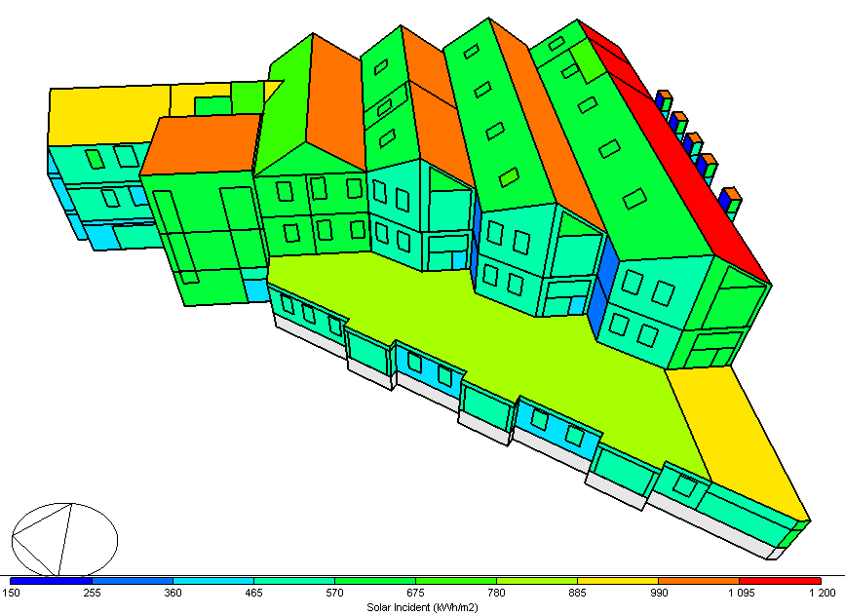Click the 1 200 maximum legend value label

point(821,593)
